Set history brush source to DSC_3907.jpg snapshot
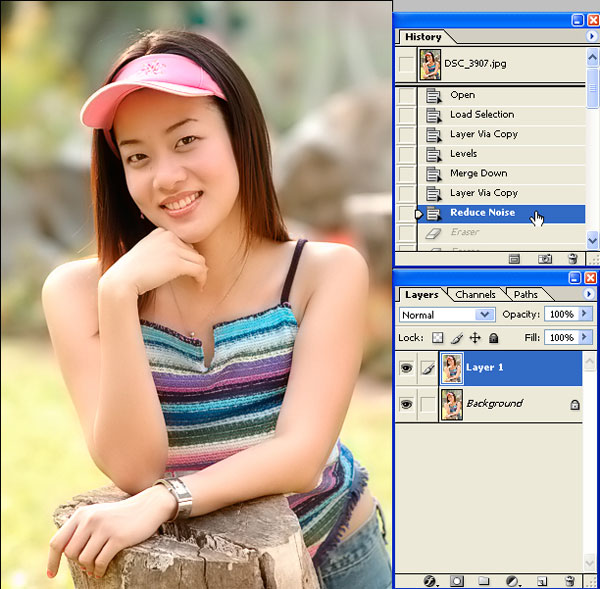Image resolution: width=600 pixels, height=589 pixels. pos(406,64)
